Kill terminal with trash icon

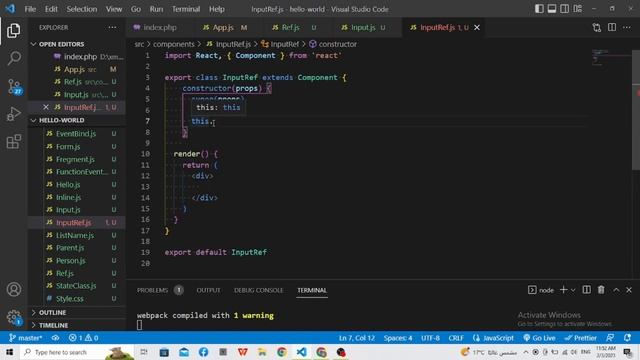point(601,290)
